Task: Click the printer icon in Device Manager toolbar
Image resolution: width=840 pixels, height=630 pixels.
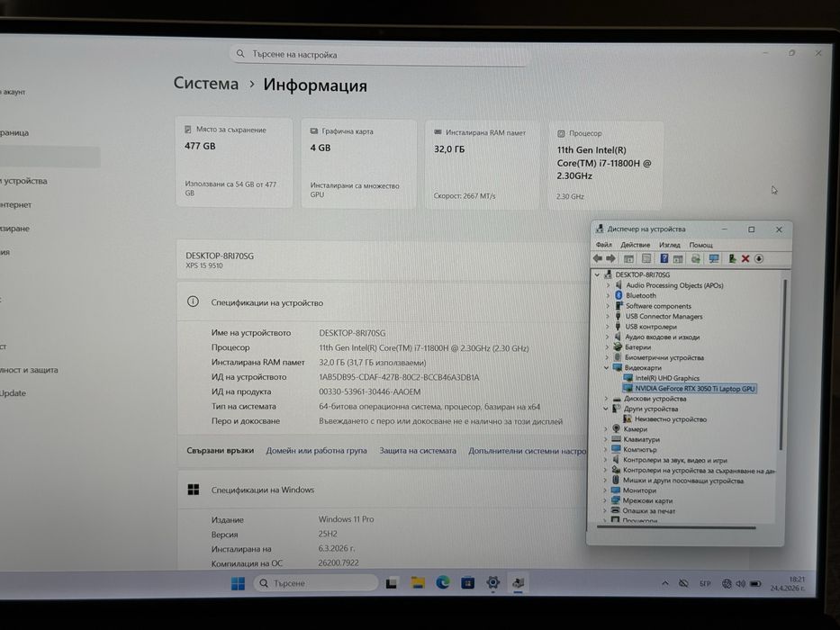Action: click(695, 259)
